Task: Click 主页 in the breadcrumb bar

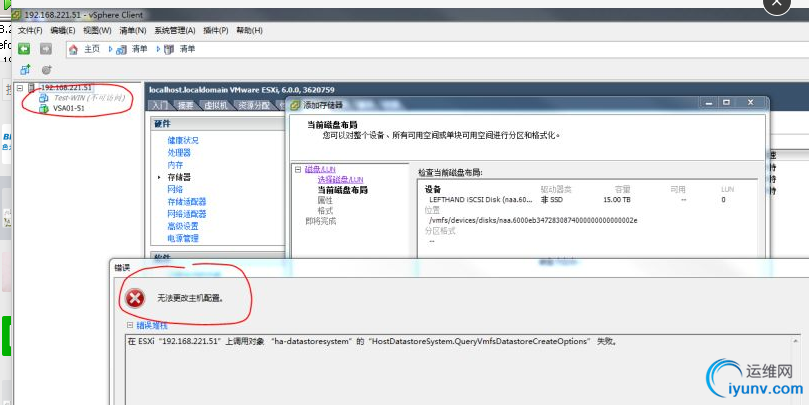Action: (x=92, y=50)
